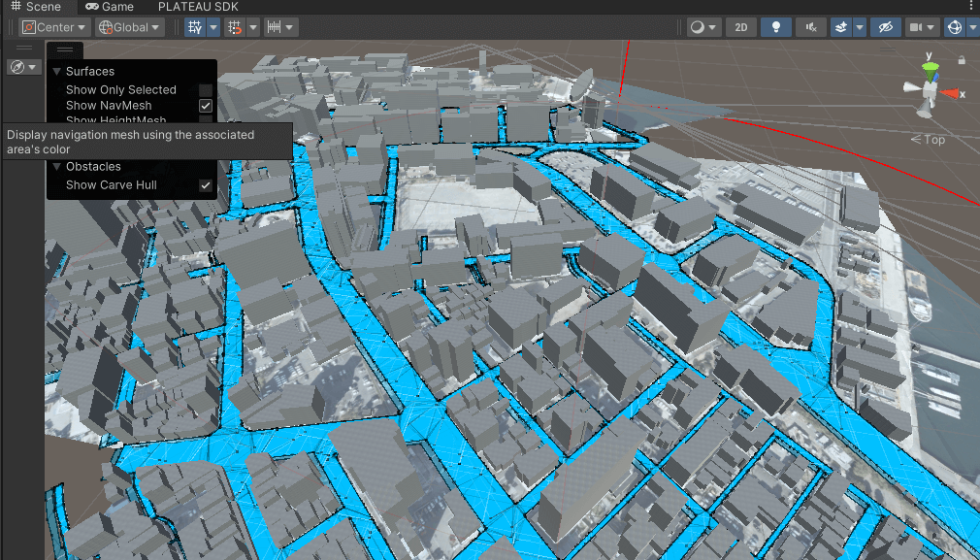The width and height of the screenshot is (980, 560).
Task: Open the grid visibility settings dropdown arrow
Action: pyautogui.click(x=213, y=27)
